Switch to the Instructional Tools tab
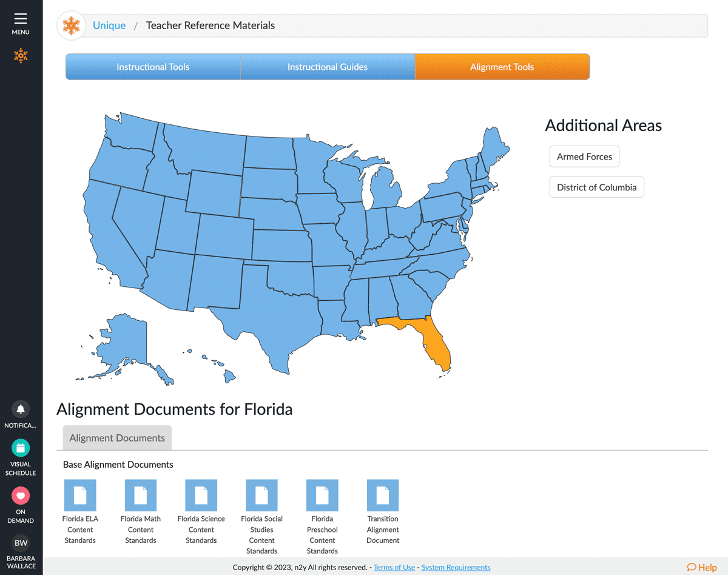Image resolution: width=728 pixels, height=575 pixels. 153,67
